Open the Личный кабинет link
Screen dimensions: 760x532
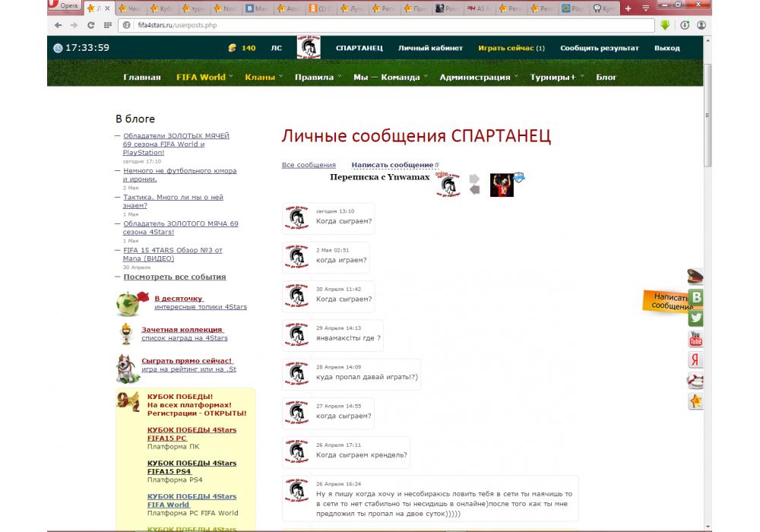click(430, 48)
